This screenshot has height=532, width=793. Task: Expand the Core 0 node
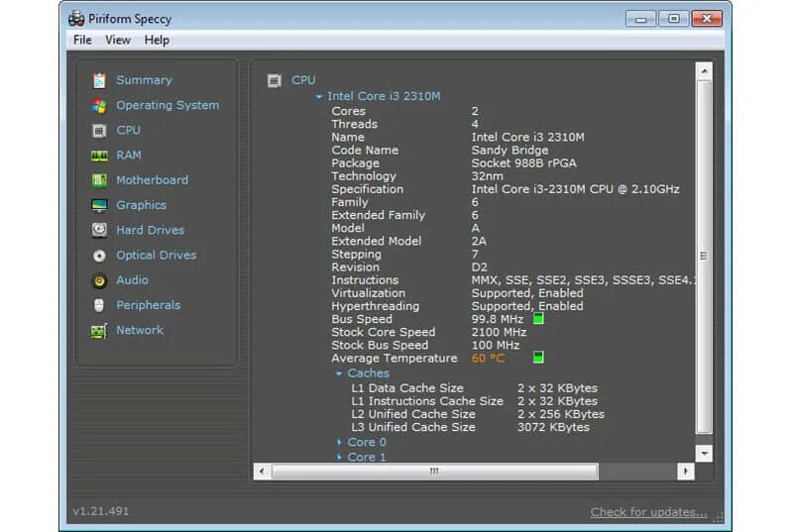click(339, 442)
